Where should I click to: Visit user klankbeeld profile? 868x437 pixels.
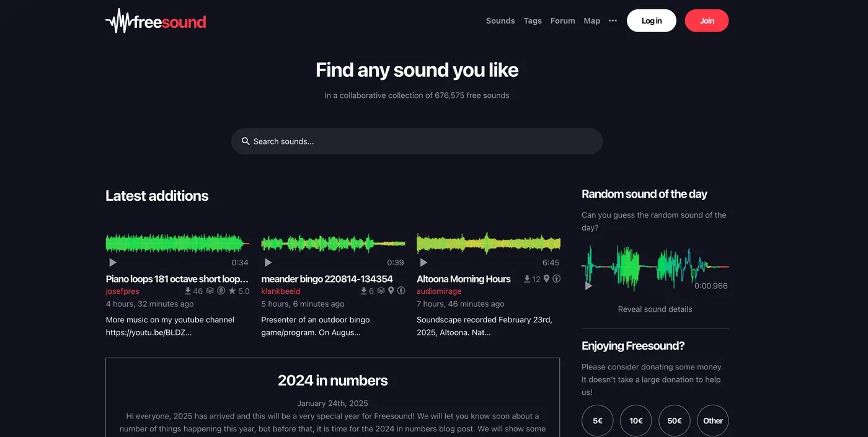pos(281,291)
